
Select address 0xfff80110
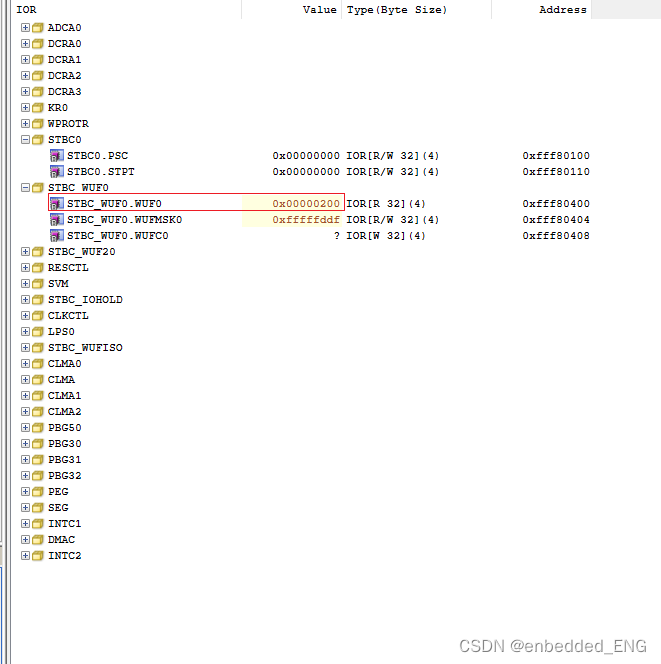pos(556,172)
